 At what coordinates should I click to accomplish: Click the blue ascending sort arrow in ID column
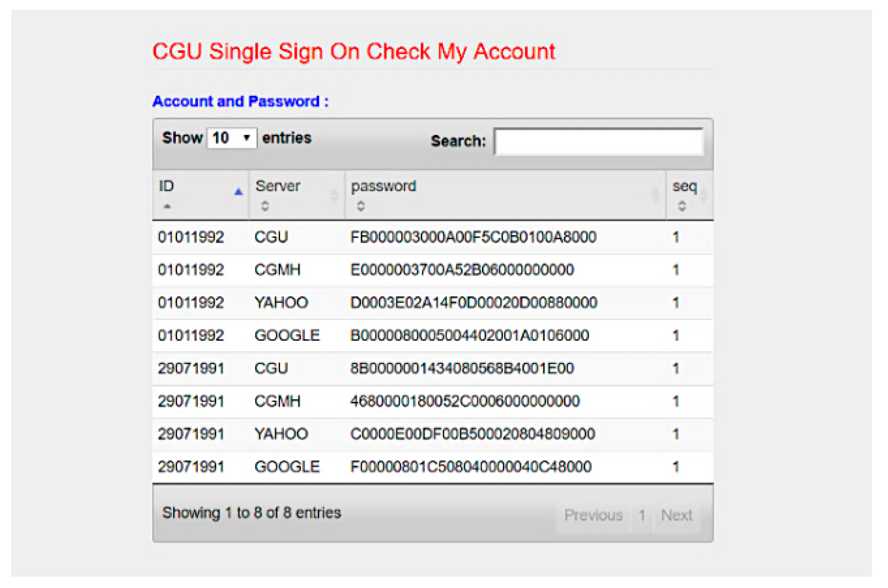coord(239,192)
